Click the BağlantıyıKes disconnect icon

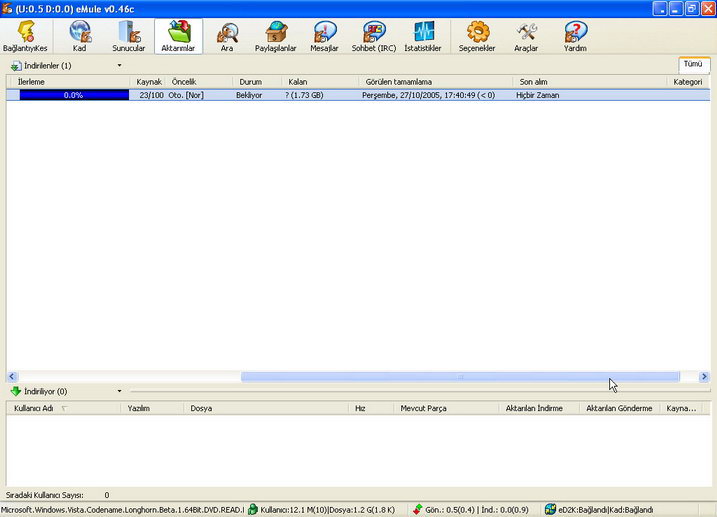pos(26,32)
